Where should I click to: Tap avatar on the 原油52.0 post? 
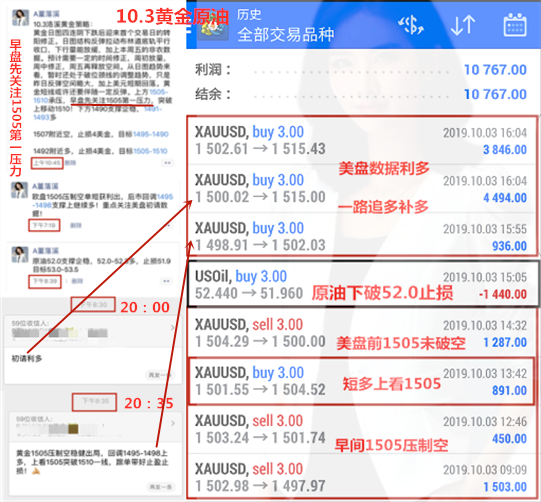pos(20,254)
